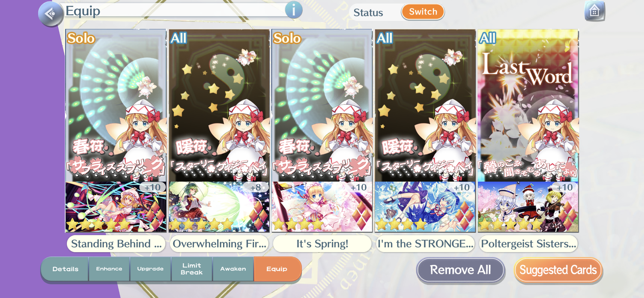Viewport: 644px width, 298px height.
Task: Tap the back arrow button
Action: point(51,14)
